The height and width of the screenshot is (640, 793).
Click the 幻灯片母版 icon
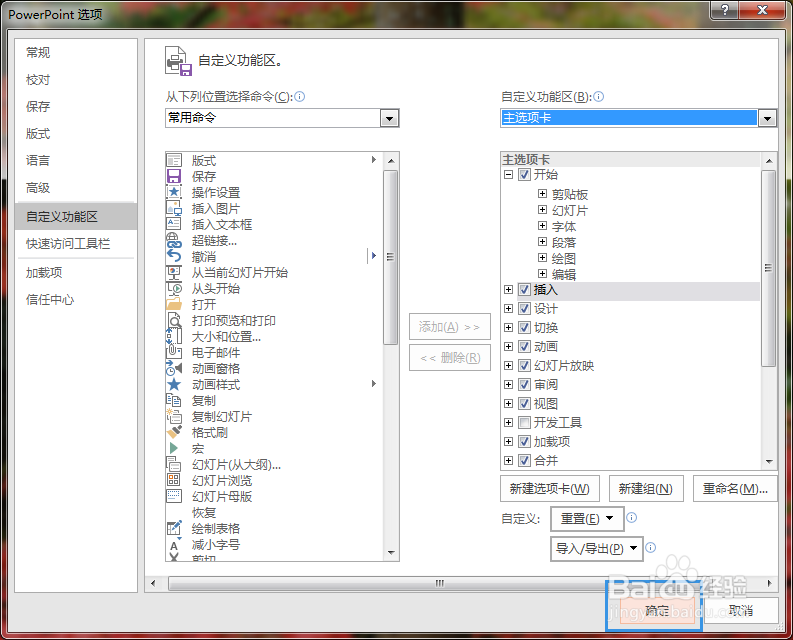pyautogui.click(x=174, y=496)
